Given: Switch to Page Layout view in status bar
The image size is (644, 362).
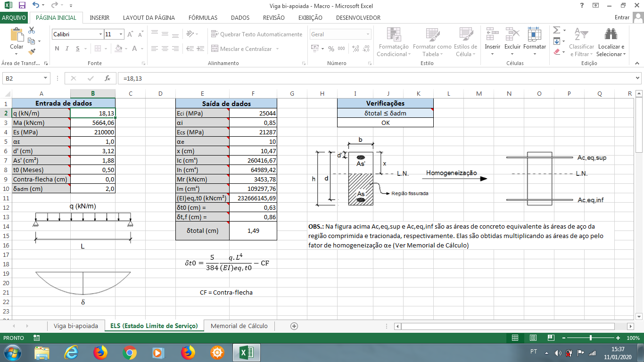Looking at the screenshot, I should point(533,338).
